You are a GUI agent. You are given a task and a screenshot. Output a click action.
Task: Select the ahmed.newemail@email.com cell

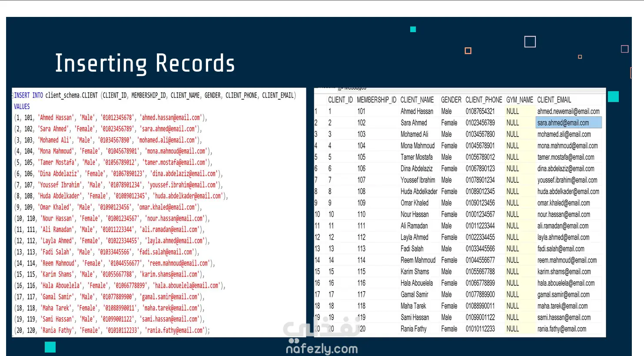point(568,112)
